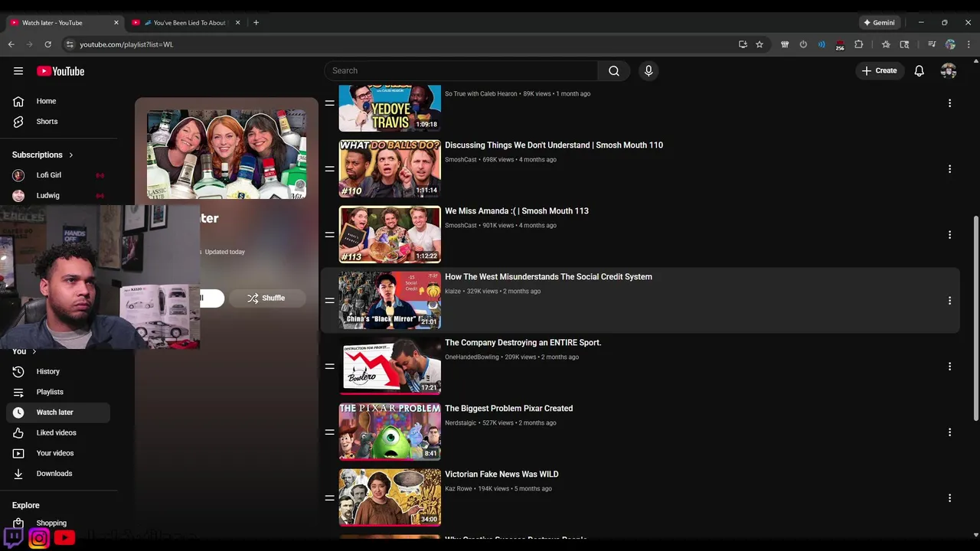Open more options for We Miss Amanda video
980x551 pixels.
pos(949,235)
